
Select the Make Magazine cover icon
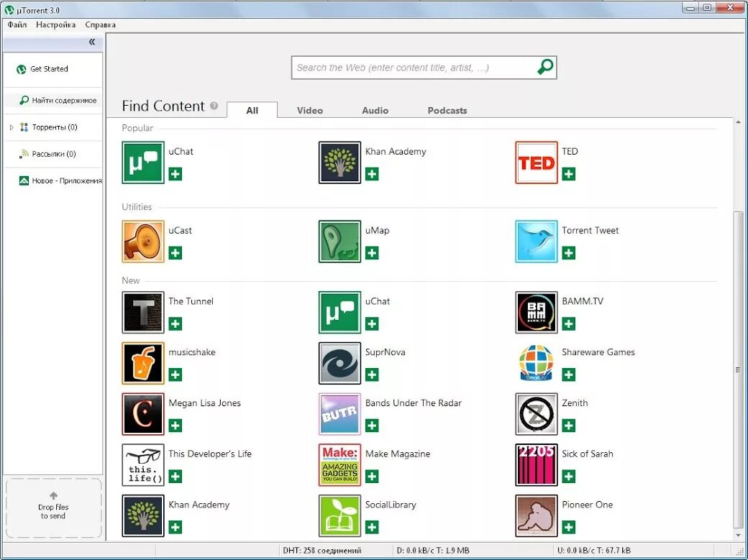point(339,465)
